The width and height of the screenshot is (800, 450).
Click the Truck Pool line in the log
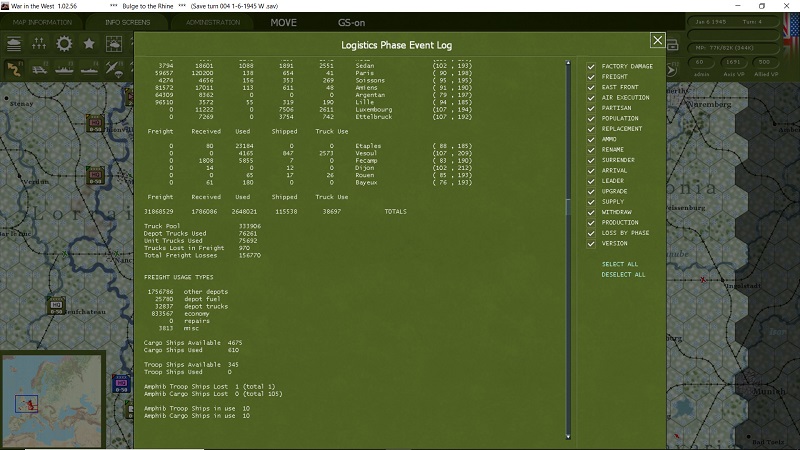click(x=202, y=226)
